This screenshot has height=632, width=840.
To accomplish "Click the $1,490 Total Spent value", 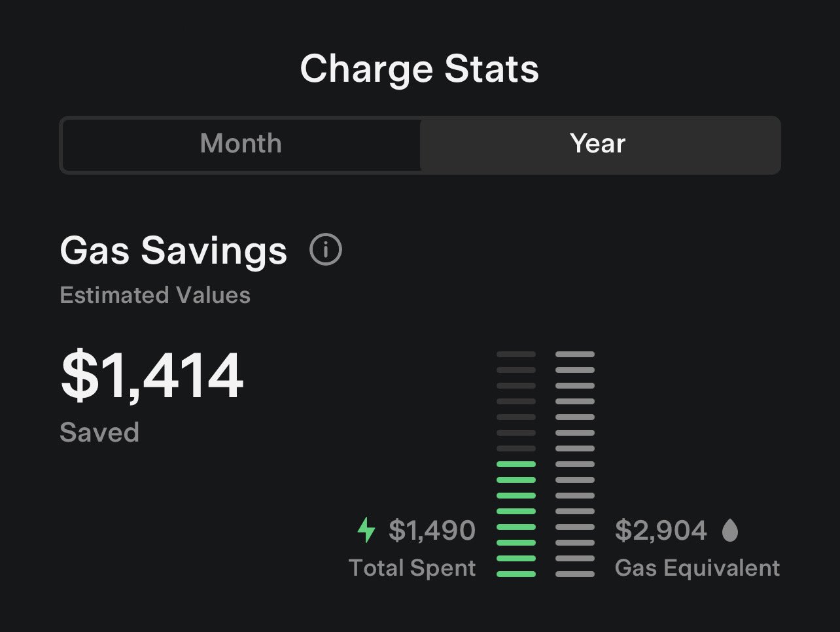I will 433,530.
